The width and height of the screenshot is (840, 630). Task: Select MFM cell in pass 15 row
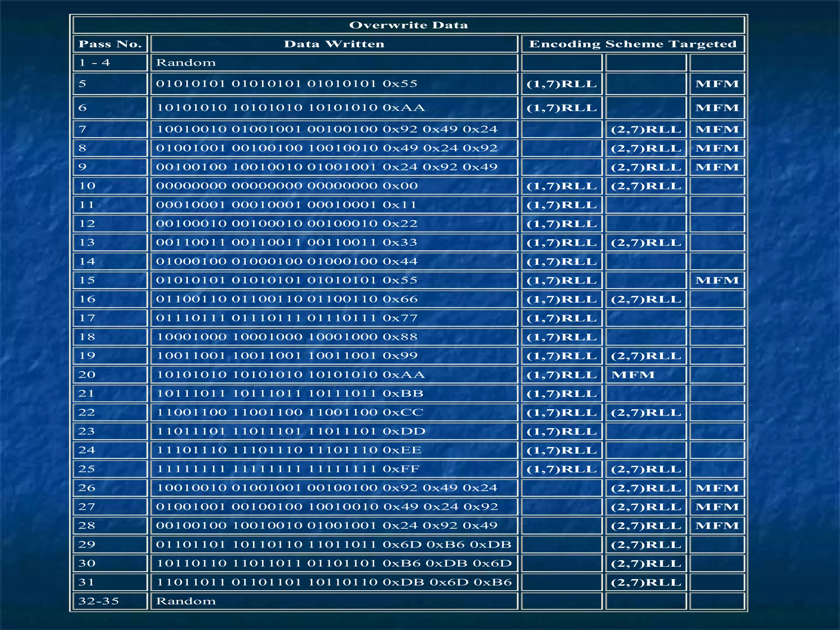pos(717,280)
